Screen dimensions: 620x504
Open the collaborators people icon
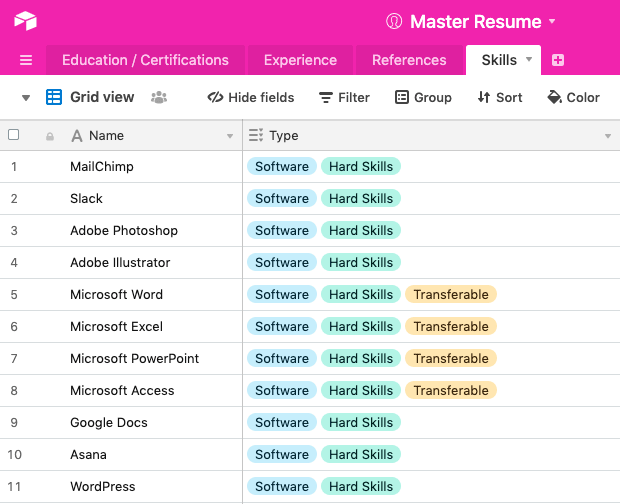point(159,97)
